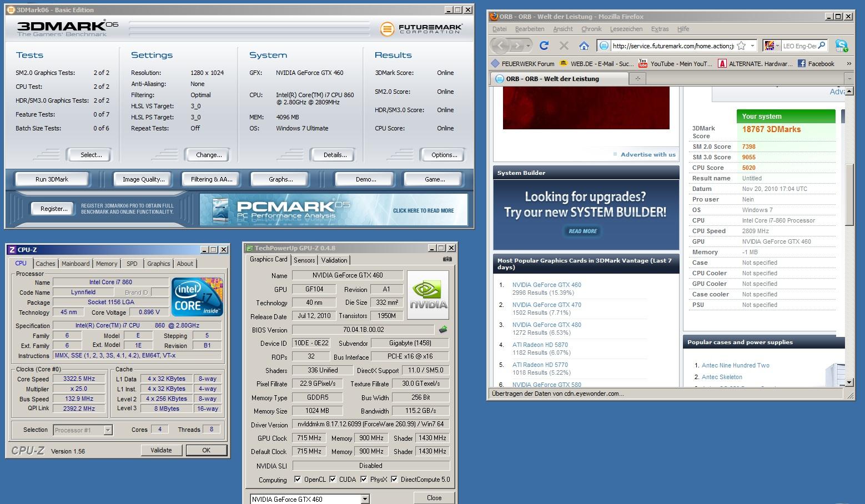The width and height of the screenshot is (865, 504).
Task: Click GPU-Z title bar icon
Action: [x=249, y=248]
